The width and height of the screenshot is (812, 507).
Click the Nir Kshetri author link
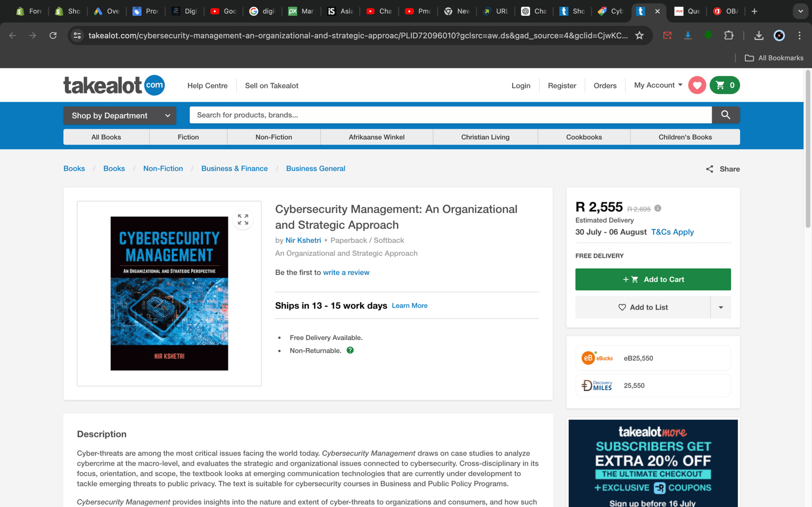point(303,240)
